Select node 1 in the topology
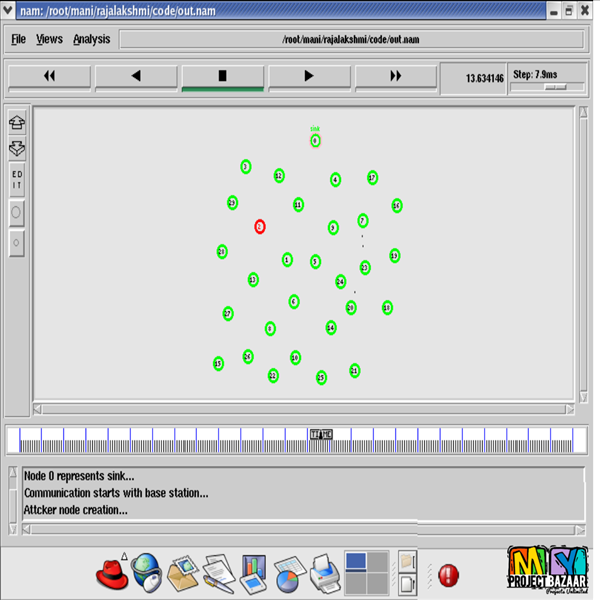The height and width of the screenshot is (600, 600). click(x=287, y=259)
